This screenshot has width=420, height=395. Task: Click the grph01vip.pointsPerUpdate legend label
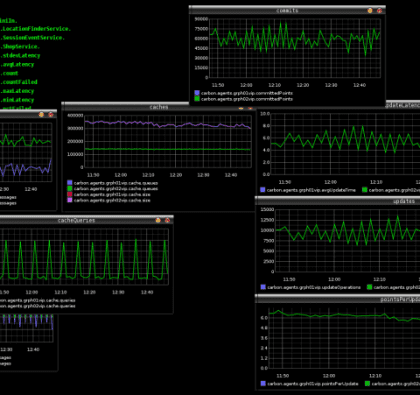[313, 384]
